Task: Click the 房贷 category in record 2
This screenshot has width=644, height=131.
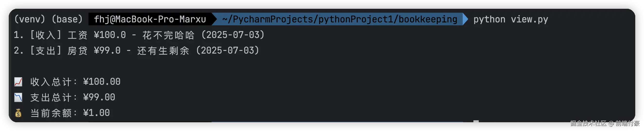Action: click(78, 51)
